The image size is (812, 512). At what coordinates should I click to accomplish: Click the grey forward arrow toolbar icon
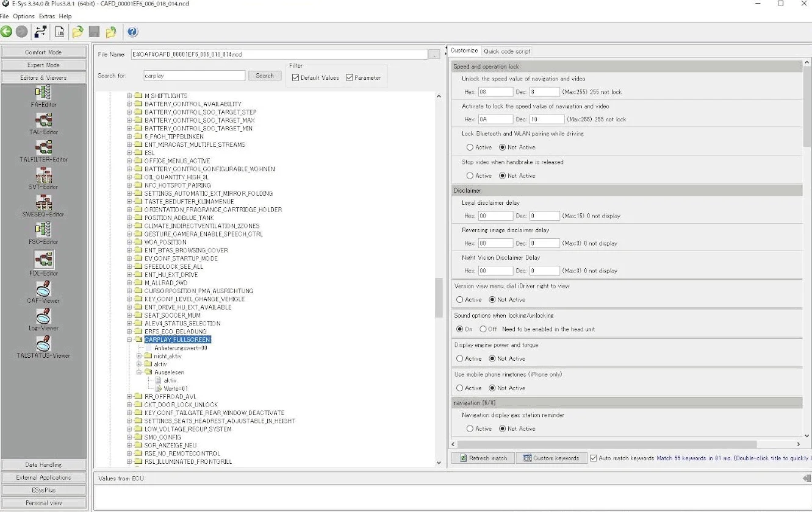click(x=21, y=32)
